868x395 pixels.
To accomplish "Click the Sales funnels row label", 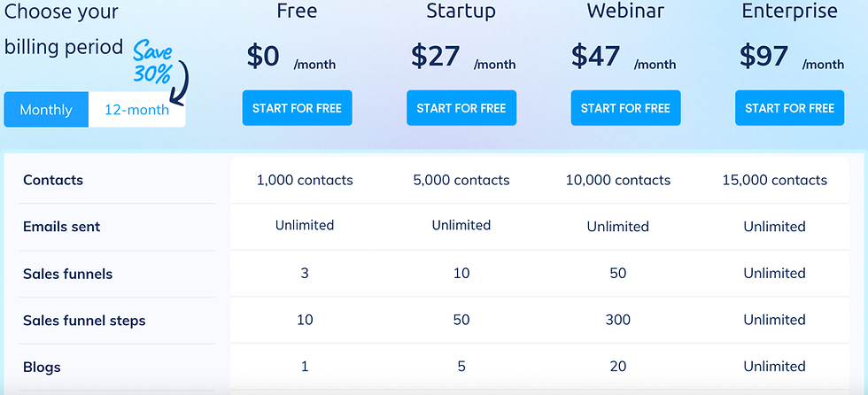I will 68,274.
